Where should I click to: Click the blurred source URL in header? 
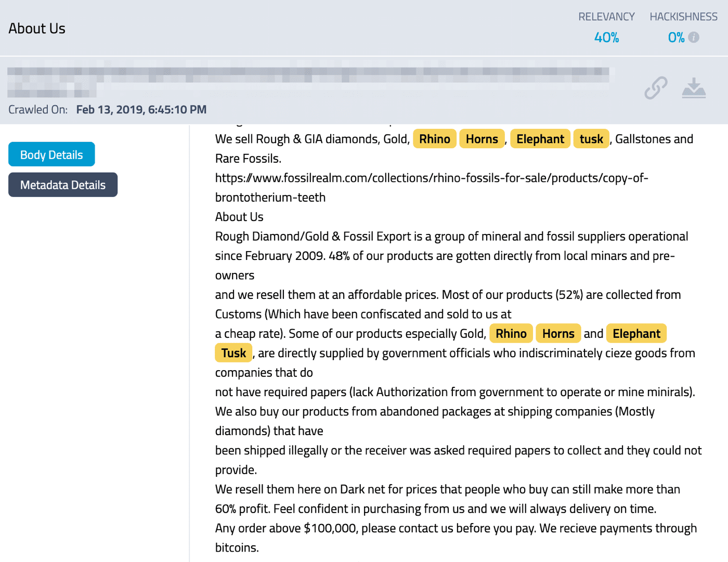307,76
